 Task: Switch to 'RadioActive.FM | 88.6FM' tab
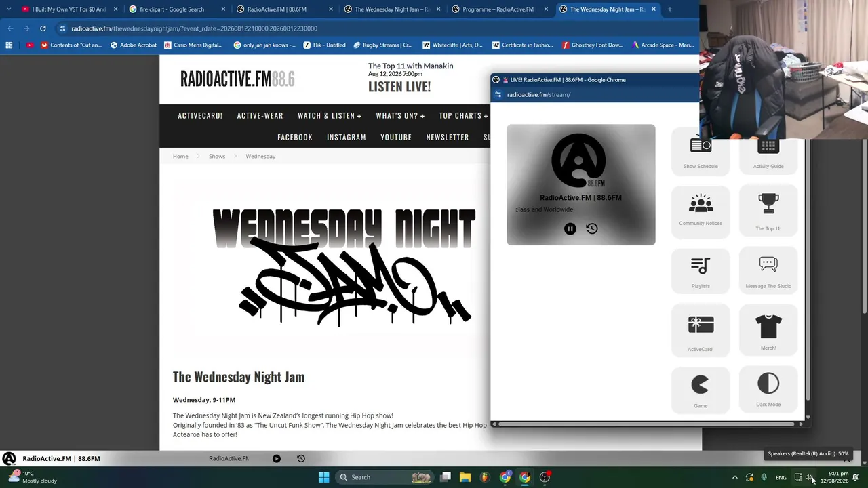(285, 9)
